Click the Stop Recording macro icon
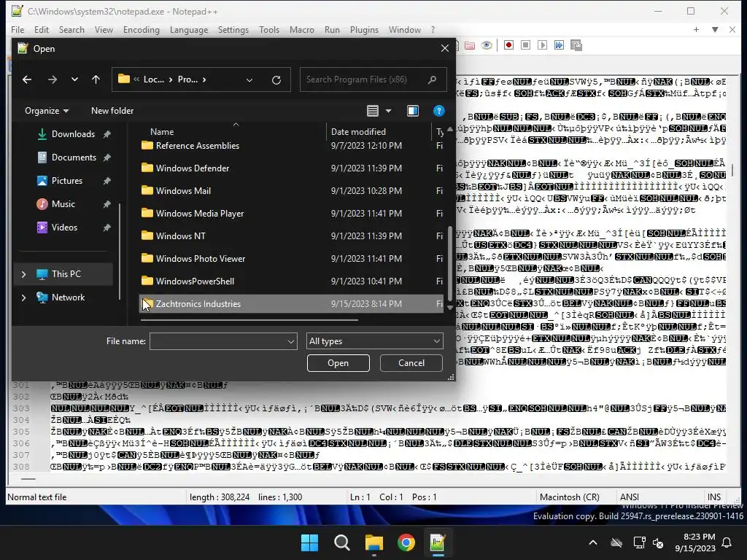 [x=525, y=45]
